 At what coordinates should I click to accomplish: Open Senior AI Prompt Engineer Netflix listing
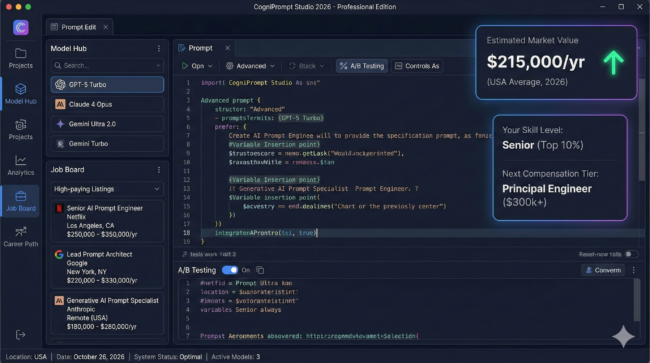(107, 221)
